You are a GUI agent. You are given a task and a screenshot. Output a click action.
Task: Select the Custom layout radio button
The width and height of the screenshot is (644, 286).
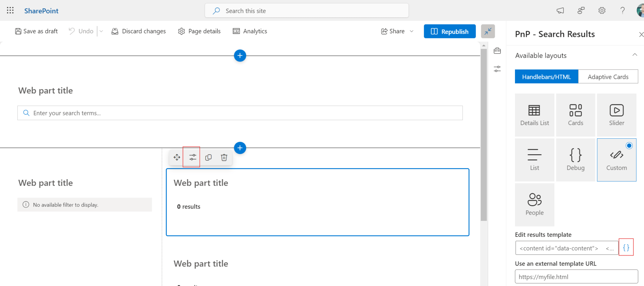coord(629,146)
